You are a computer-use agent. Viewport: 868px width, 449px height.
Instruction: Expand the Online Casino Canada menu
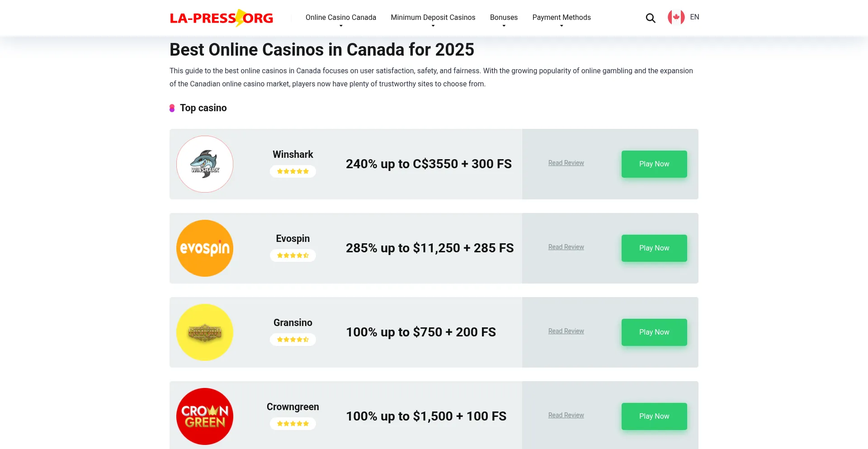coord(341,18)
